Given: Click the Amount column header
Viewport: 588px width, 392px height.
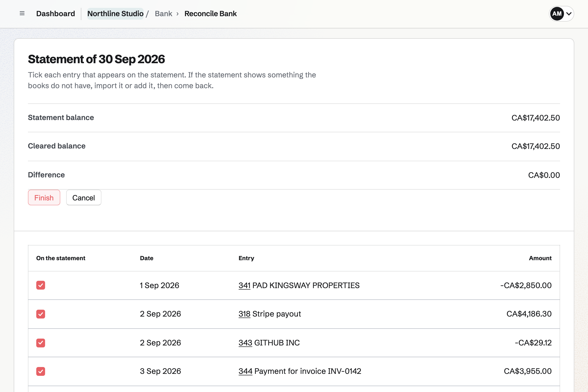Looking at the screenshot, I should point(540,258).
